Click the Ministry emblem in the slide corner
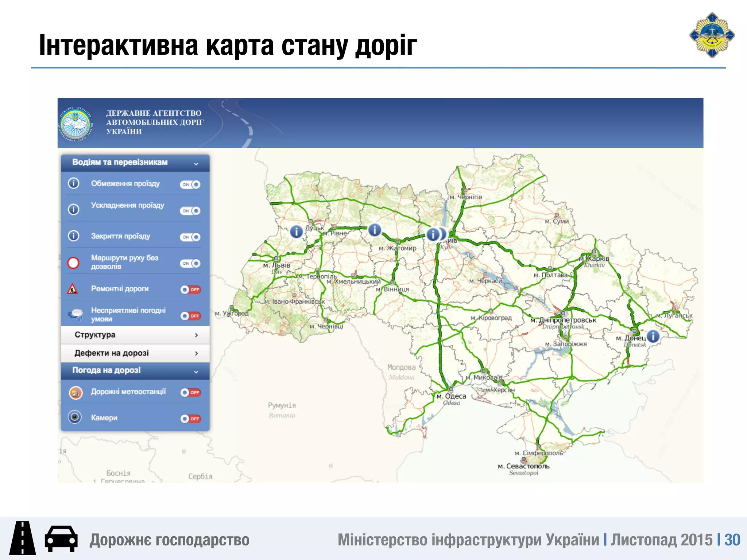Viewport: 747px width, 560px height. tap(712, 35)
